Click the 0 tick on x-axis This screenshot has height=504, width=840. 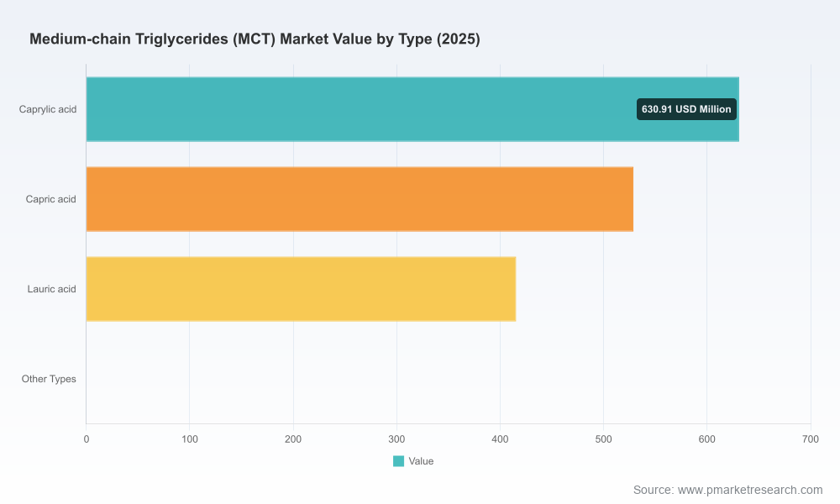87,439
